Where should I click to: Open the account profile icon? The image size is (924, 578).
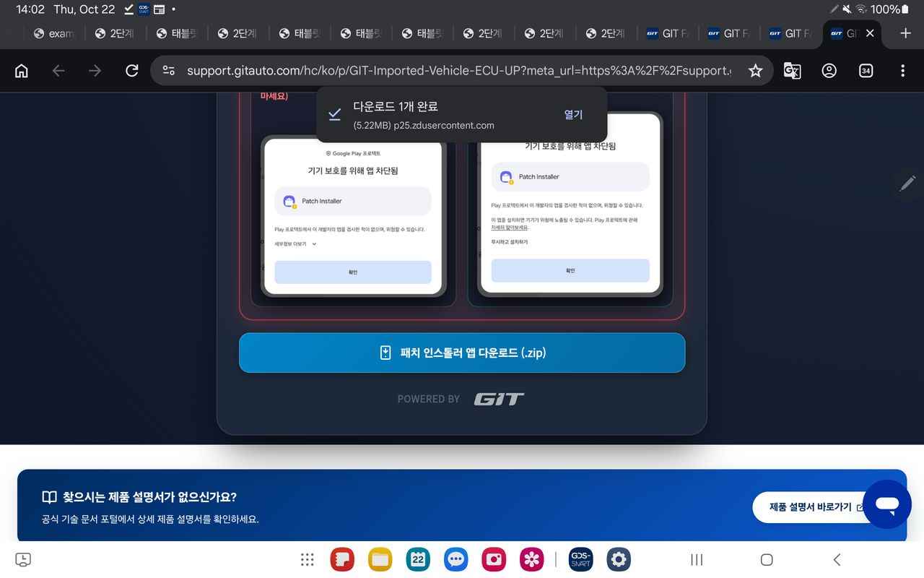coord(829,71)
